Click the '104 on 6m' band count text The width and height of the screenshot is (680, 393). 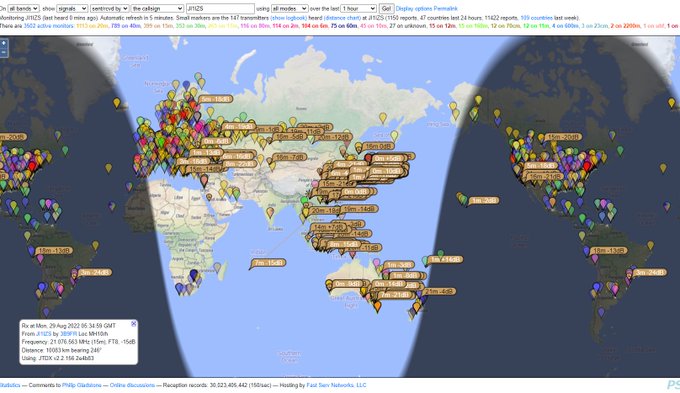coord(315,26)
